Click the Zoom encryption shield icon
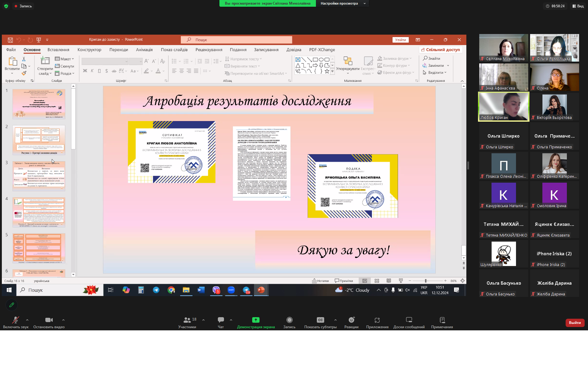Viewport: 588px width, 380px height. 6,6
